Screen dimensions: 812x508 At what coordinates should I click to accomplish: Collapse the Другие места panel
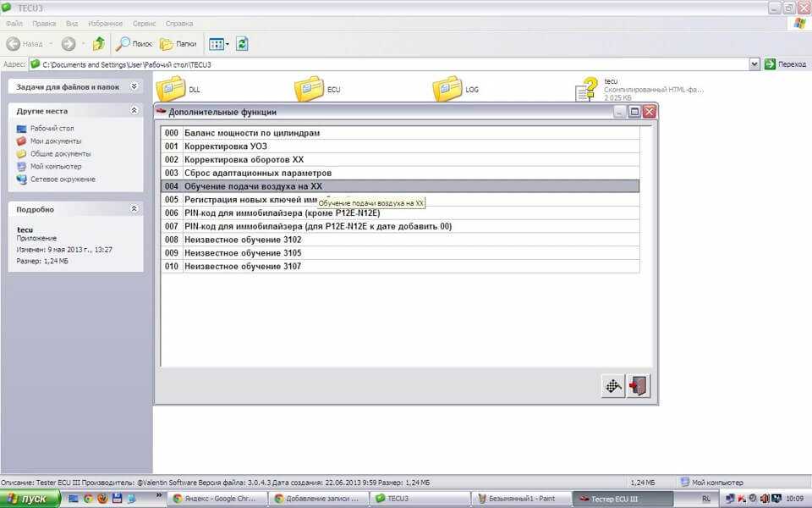(134, 111)
